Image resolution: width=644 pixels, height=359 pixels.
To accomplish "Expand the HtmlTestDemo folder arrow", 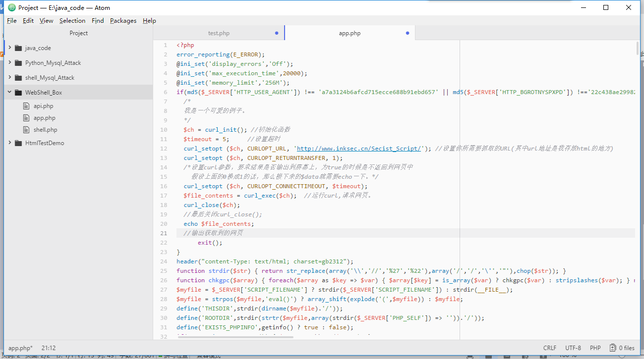I will [x=9, y=143].
